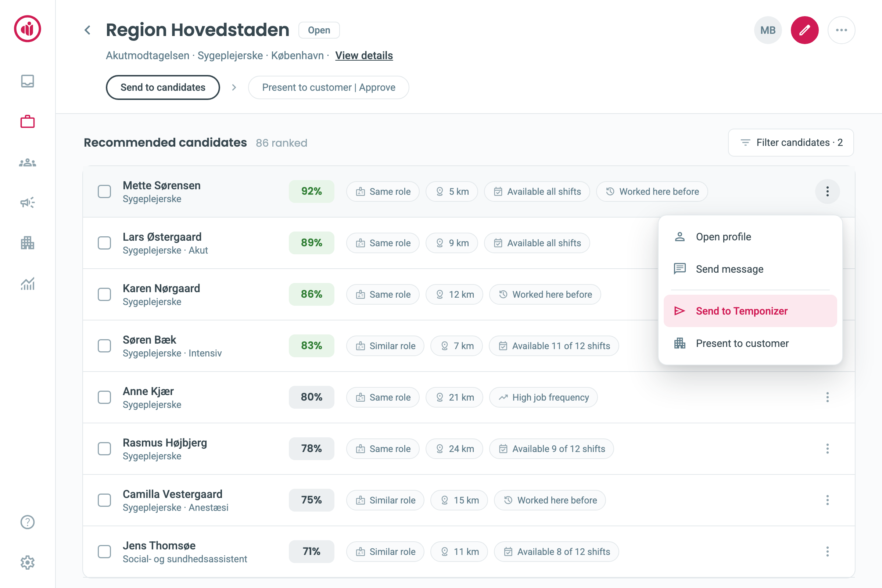Image resolution: width=882 pixels, height=588 pixels.
Task: Close Mette Sørensen's three-dot row menu
Action: [x=827, y=191]
